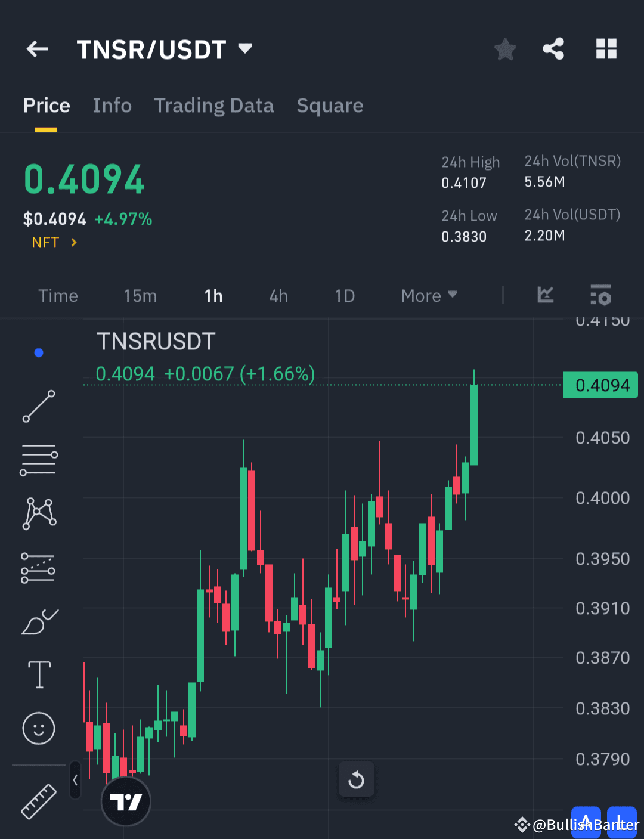This screenshot has height=839, width=644.
Task: Open the emoji sticker tool
Action: pos(38,728)
